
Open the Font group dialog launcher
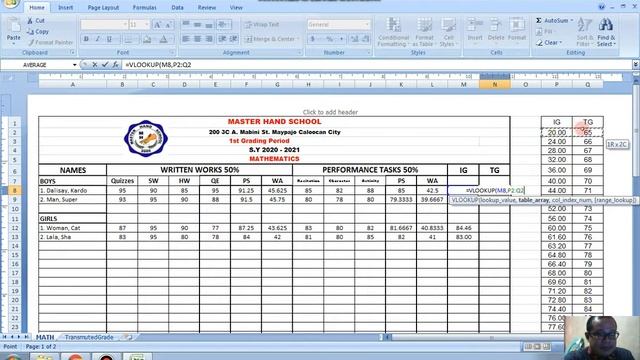tap(172, 53)
